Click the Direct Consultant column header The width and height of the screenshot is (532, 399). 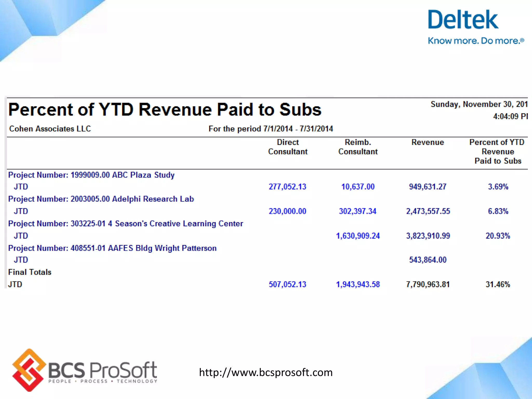[x=288, y=147]
